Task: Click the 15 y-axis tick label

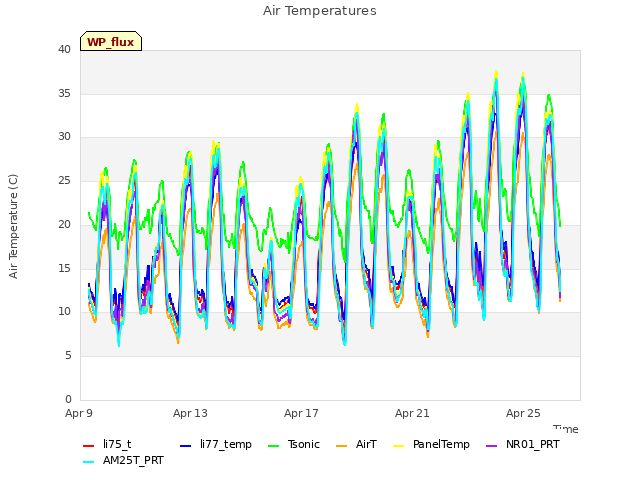Action: point(64,268)
